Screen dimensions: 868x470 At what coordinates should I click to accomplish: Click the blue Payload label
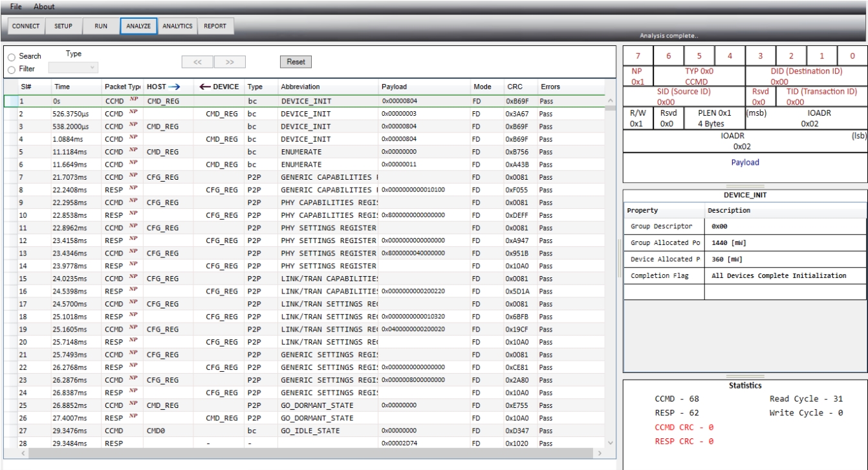pyautogui.click(x=745, y=163)
